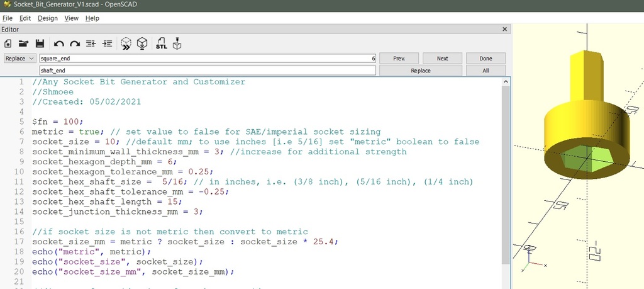Unindent the selected code lines
This screenshot has width=644, height=289.
click(x=91, y=43)
